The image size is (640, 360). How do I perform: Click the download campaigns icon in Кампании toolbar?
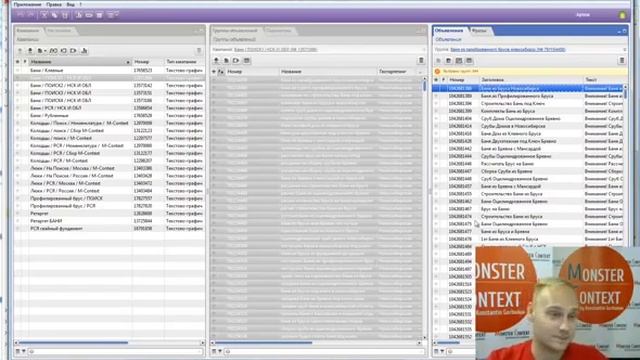[30, 51]
